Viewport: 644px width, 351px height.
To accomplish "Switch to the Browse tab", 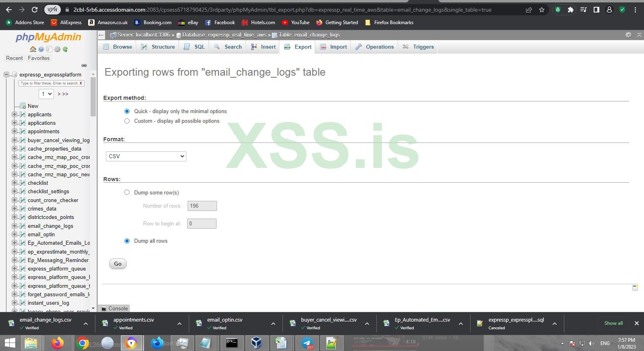I will pos(118,47).
